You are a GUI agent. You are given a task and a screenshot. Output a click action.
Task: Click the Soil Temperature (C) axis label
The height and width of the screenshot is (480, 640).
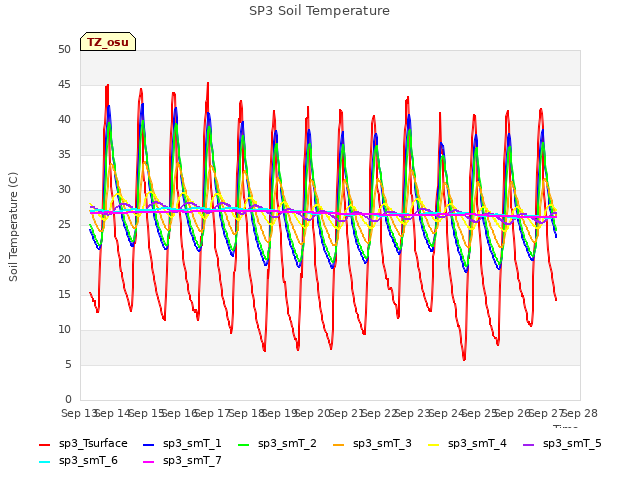point(13,227)
